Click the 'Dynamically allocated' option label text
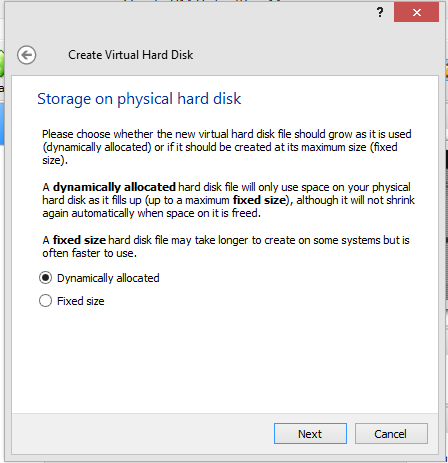Screen dimensions: 448x463 (x=108, y=278)
